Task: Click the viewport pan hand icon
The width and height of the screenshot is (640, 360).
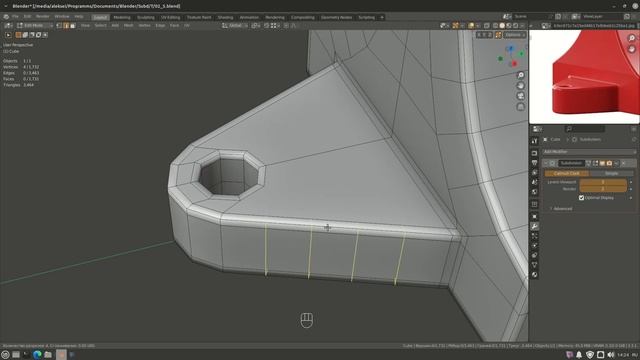Action: [520, 86]
